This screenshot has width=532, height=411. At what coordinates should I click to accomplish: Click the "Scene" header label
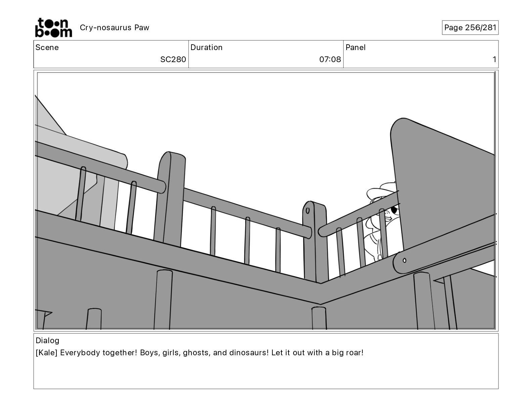coord(47,47)
